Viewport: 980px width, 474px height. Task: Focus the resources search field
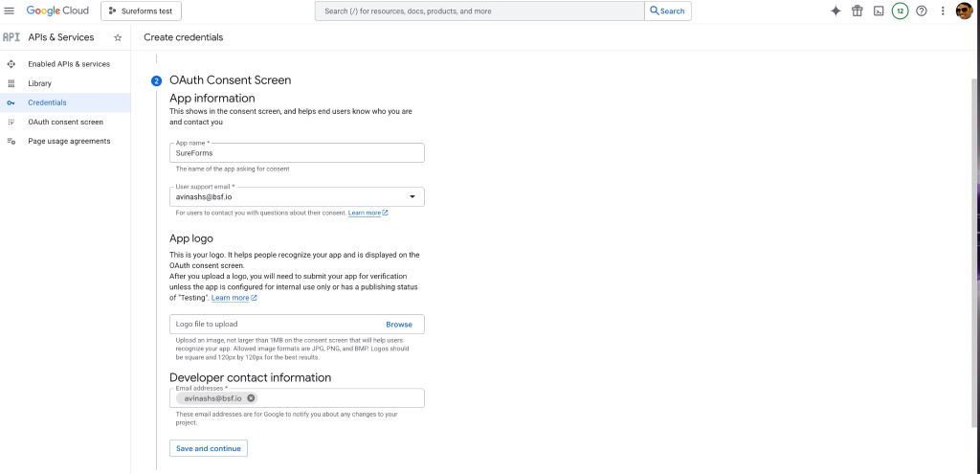[x=479, y=11]
